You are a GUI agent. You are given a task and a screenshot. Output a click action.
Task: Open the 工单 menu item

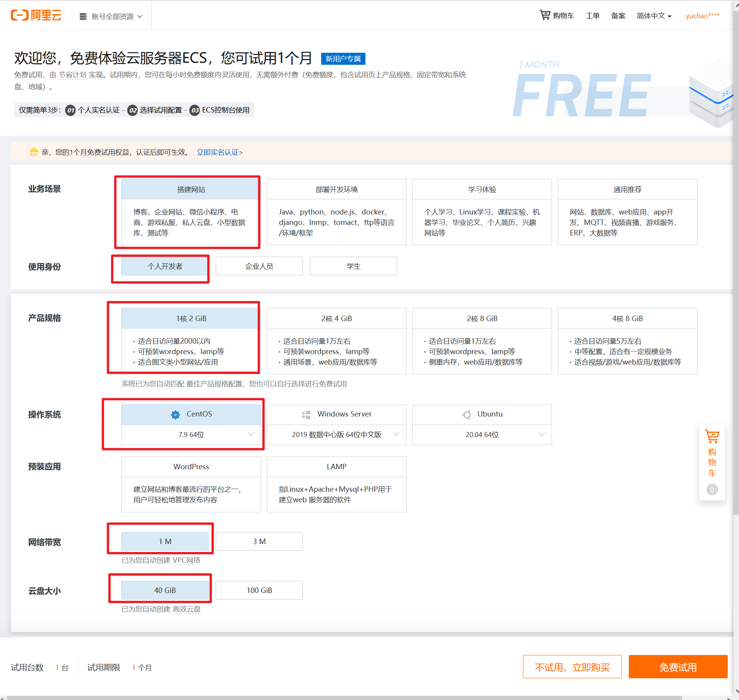[592, 16]
